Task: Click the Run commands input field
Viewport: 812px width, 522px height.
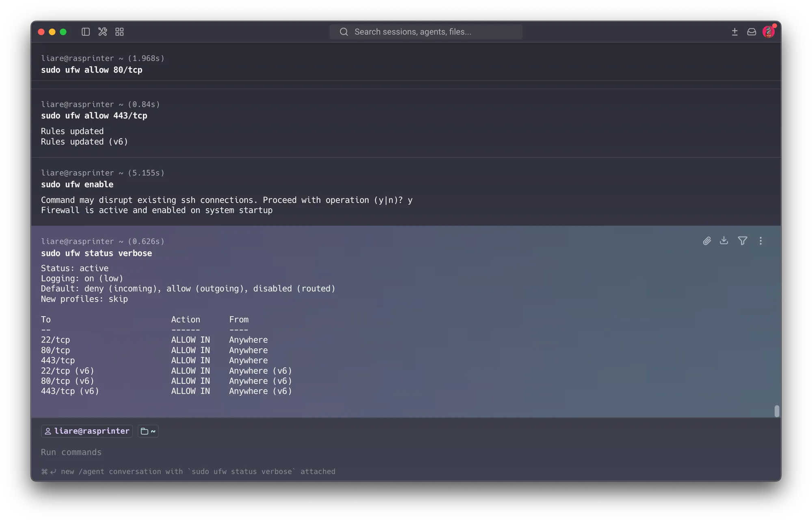Action: [406, 452]
